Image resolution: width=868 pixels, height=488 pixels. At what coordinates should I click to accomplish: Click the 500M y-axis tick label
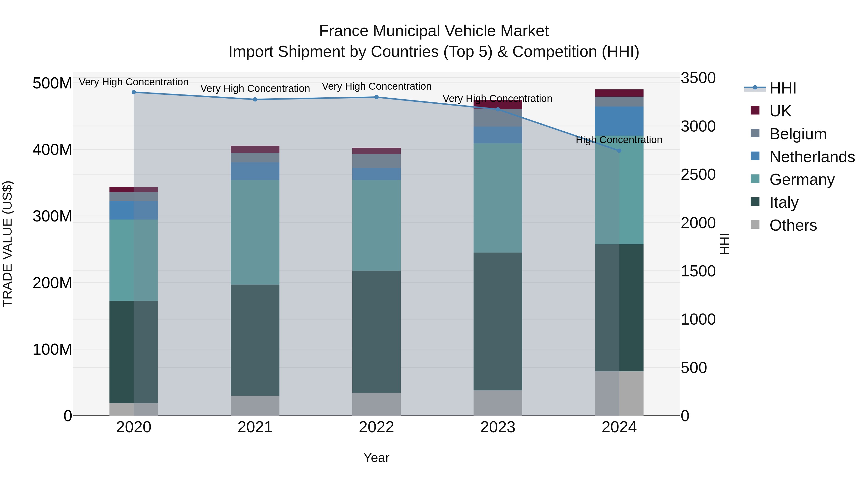tap(52, 83)
